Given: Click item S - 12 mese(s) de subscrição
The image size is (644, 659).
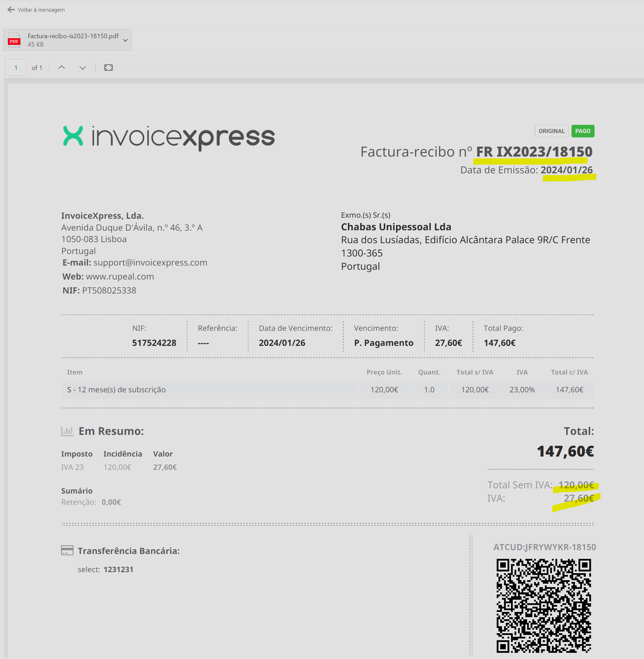Looking at the screenshot, I should [x=116, y=390].
